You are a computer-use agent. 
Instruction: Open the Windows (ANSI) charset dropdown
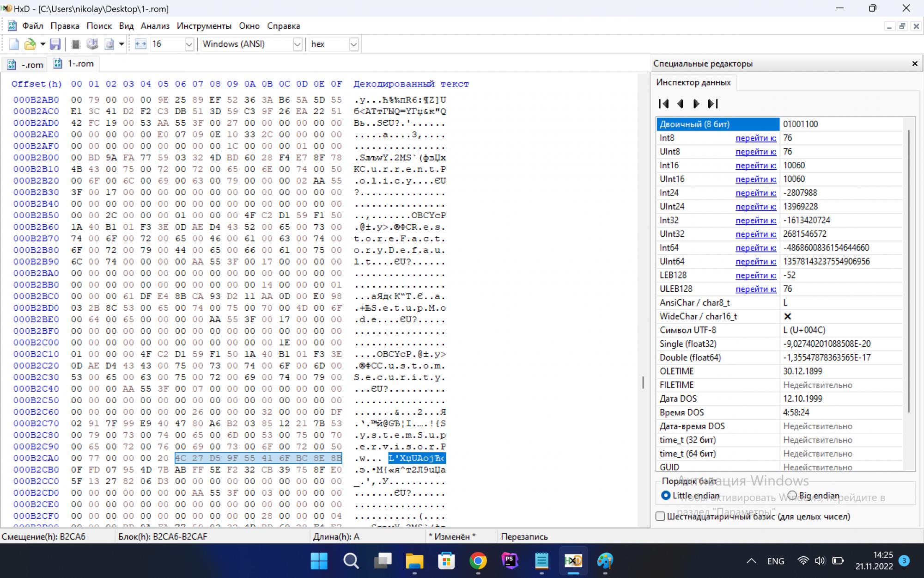pos(297,44)
